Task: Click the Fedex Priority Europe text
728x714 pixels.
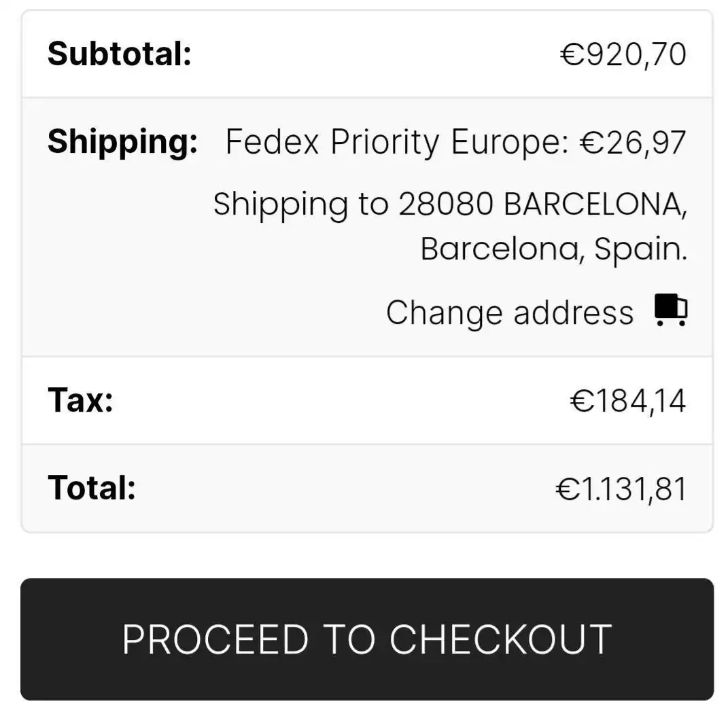Action: 396,143
